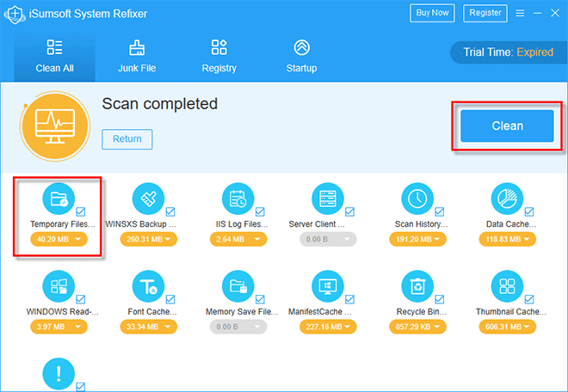Image resolution: width=568 pixels, height=392 pixels.
Task: Expand the 33.34 MB Font Cache dropdown
Action: (149, 327)
